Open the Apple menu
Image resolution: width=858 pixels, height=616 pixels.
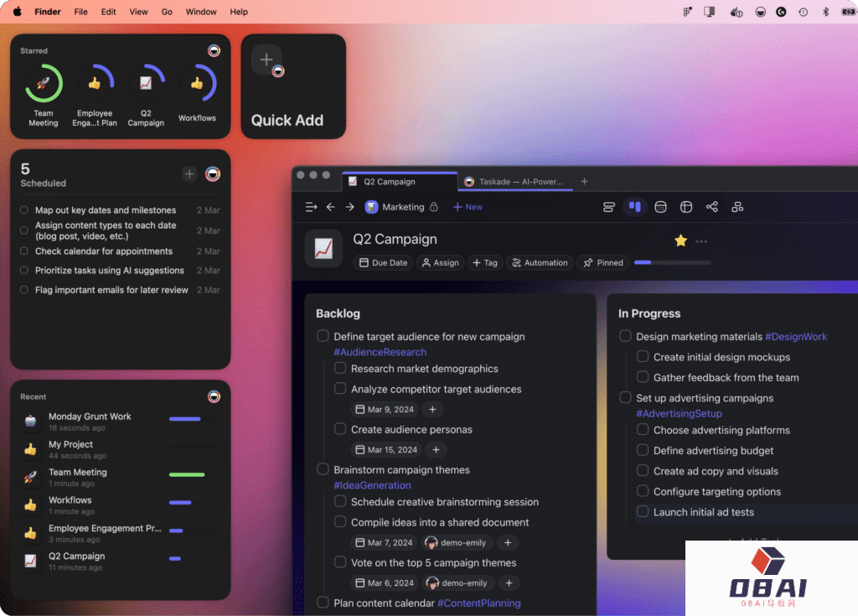18,12
